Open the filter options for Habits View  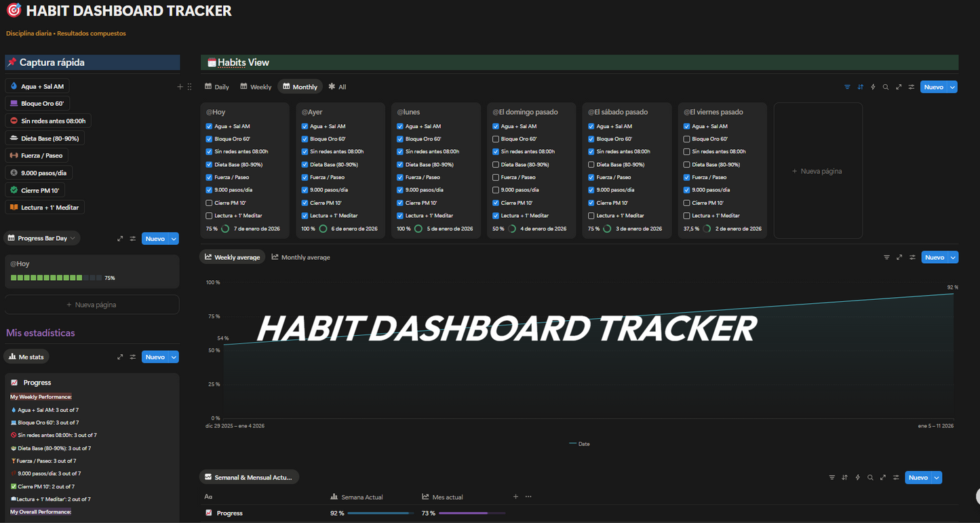click(847, 87)
